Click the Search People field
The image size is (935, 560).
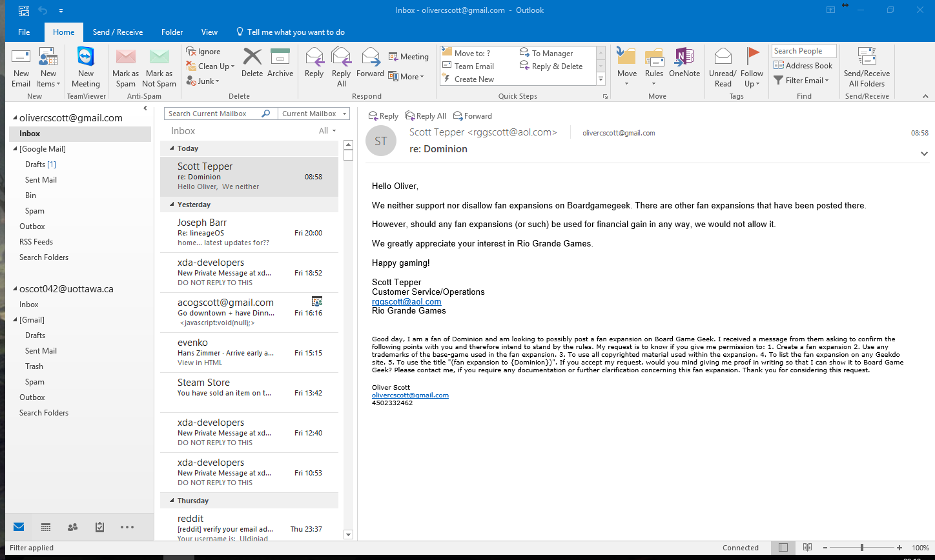point(804,51)
